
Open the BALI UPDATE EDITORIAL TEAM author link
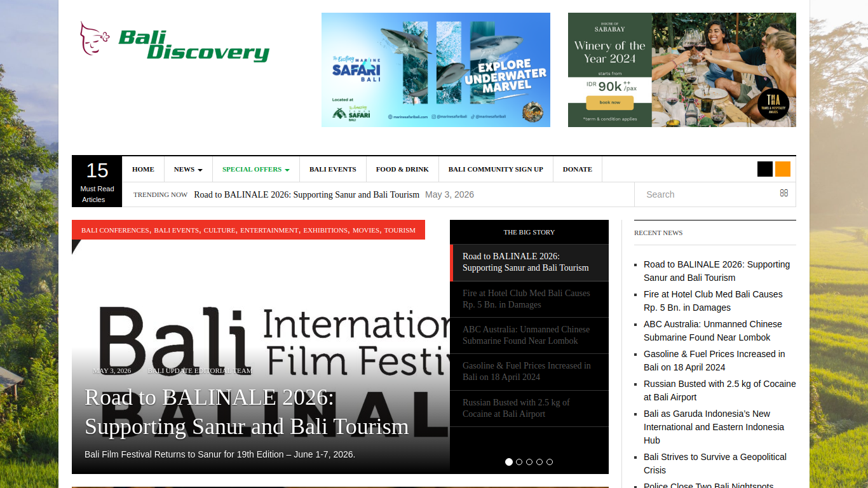[x=200, y=370]
